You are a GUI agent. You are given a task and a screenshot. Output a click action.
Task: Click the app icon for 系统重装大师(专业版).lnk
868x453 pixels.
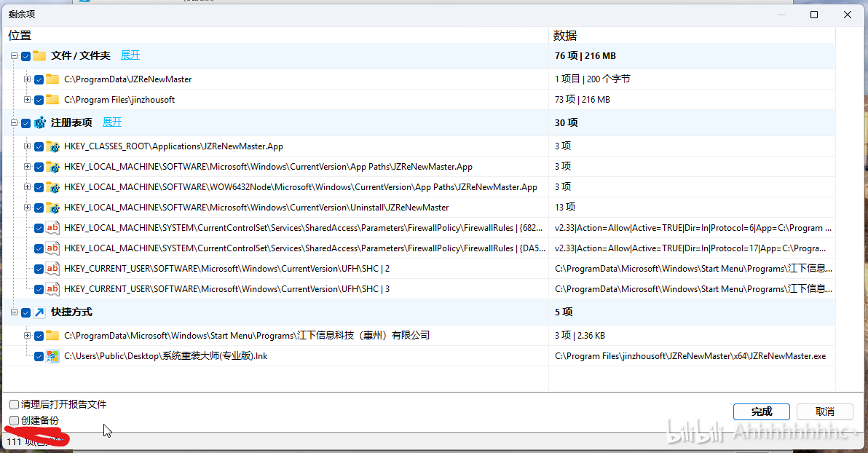52,356
